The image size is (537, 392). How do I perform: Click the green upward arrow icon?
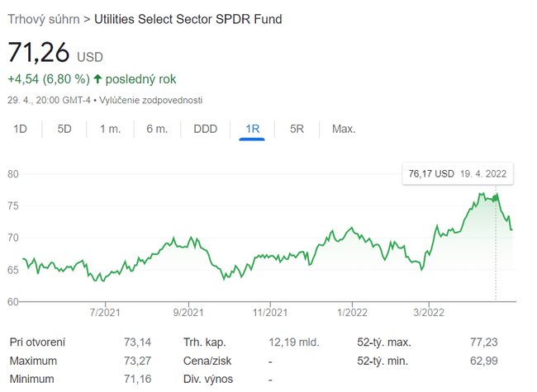[97, 79]
